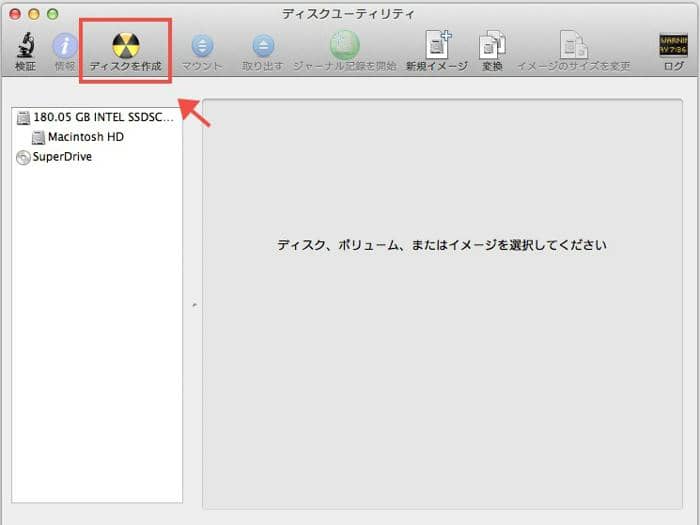Screen dimensions: 700x525
Task: Click the Eject (取り出す) toolbar icon
Action: point(263,46)
